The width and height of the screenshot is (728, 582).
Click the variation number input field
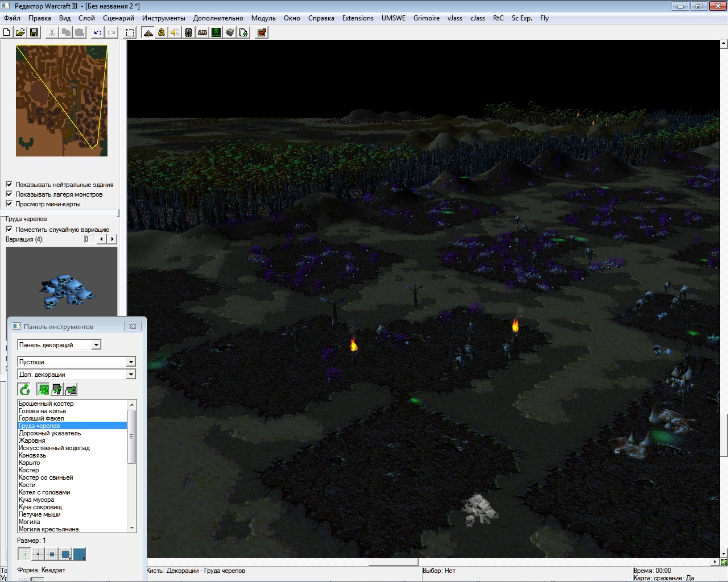(90, 239)
